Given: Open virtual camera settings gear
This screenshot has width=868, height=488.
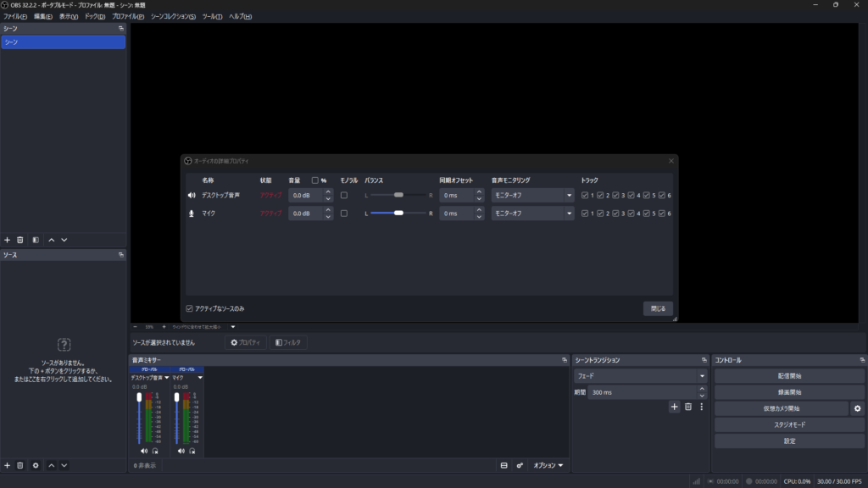Looking at the screenshot, I should [x=858, y=408].
